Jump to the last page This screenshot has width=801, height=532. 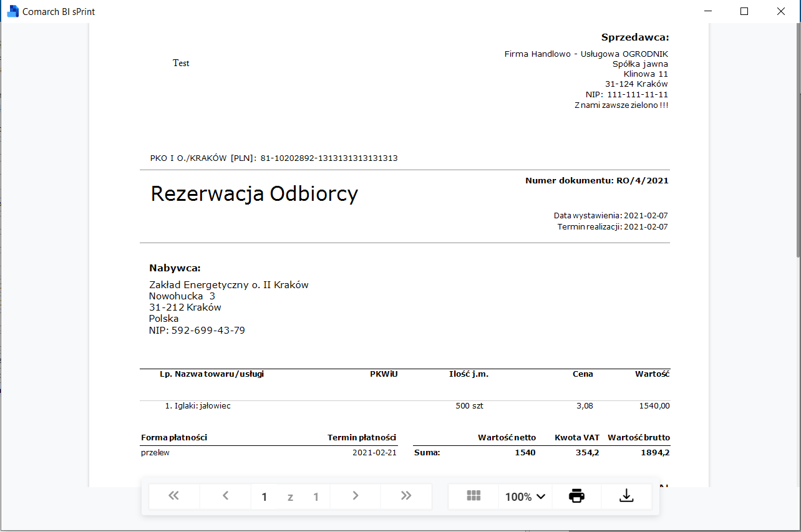pos(406,496)
